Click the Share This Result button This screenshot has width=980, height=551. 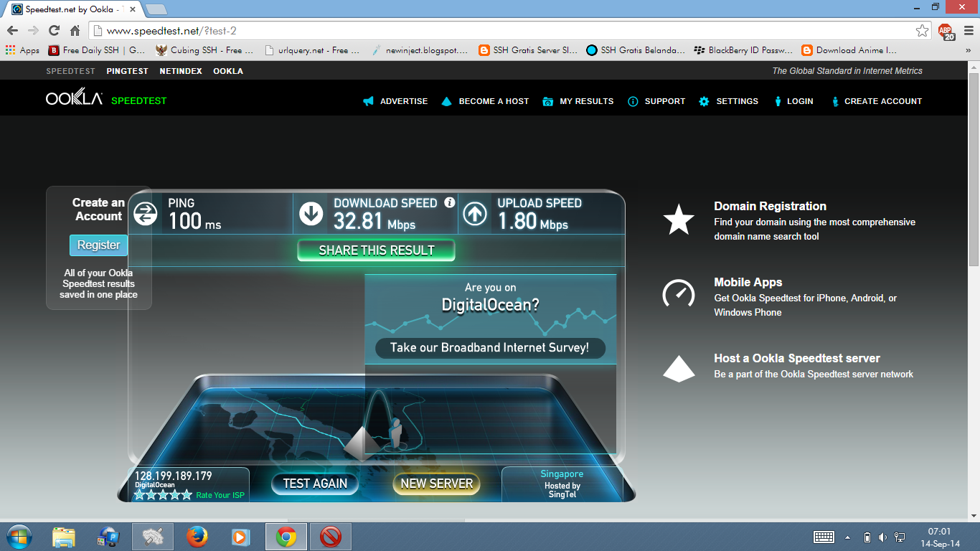tap(377, 250)
